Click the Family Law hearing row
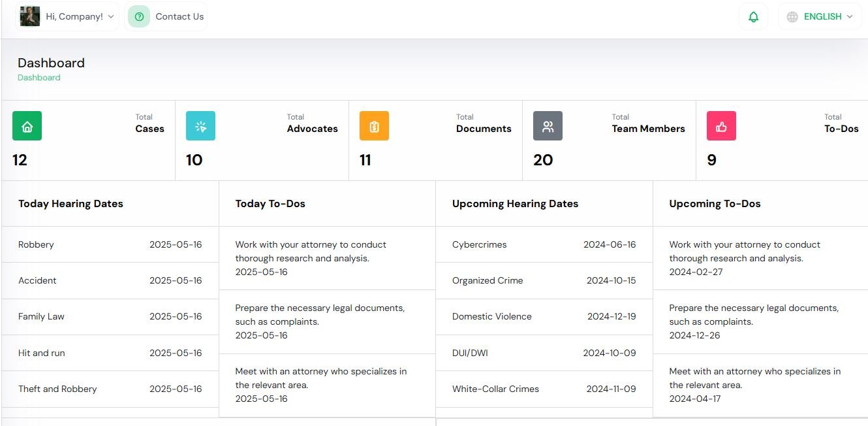 pos(110,317)
